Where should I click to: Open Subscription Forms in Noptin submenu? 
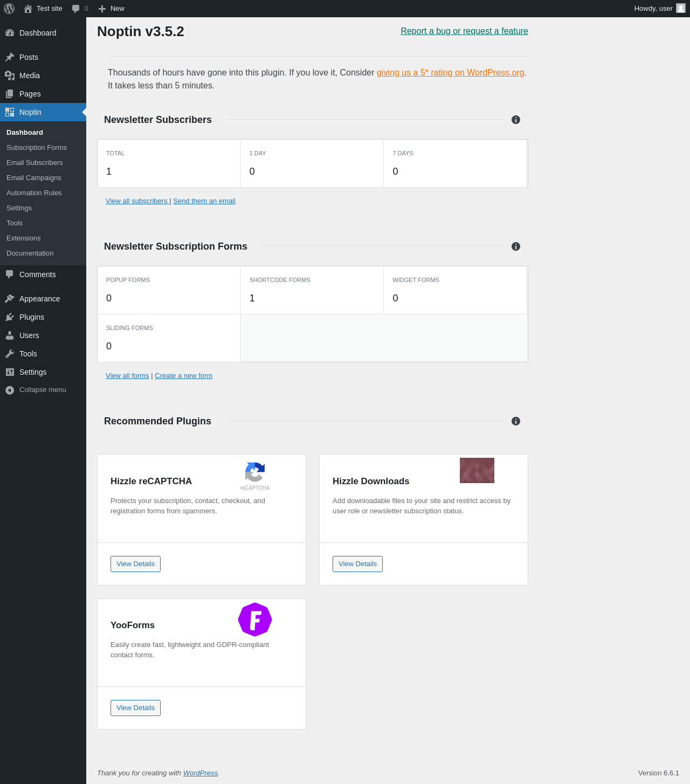click(x=37, y=148)
